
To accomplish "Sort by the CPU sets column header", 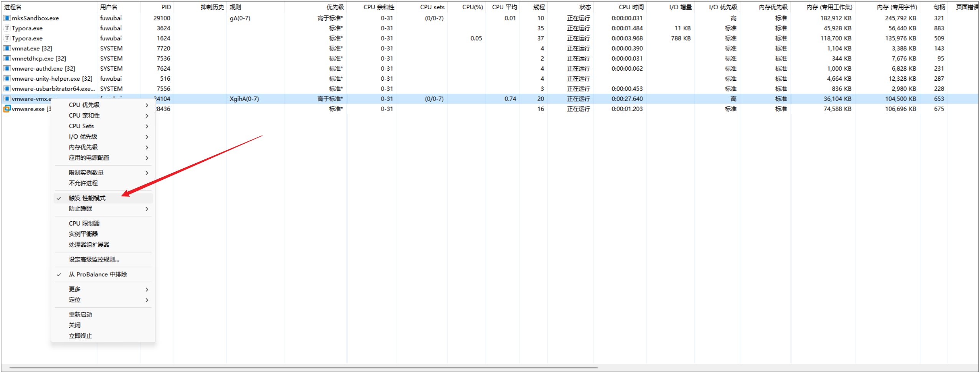I will click(422, 7).
